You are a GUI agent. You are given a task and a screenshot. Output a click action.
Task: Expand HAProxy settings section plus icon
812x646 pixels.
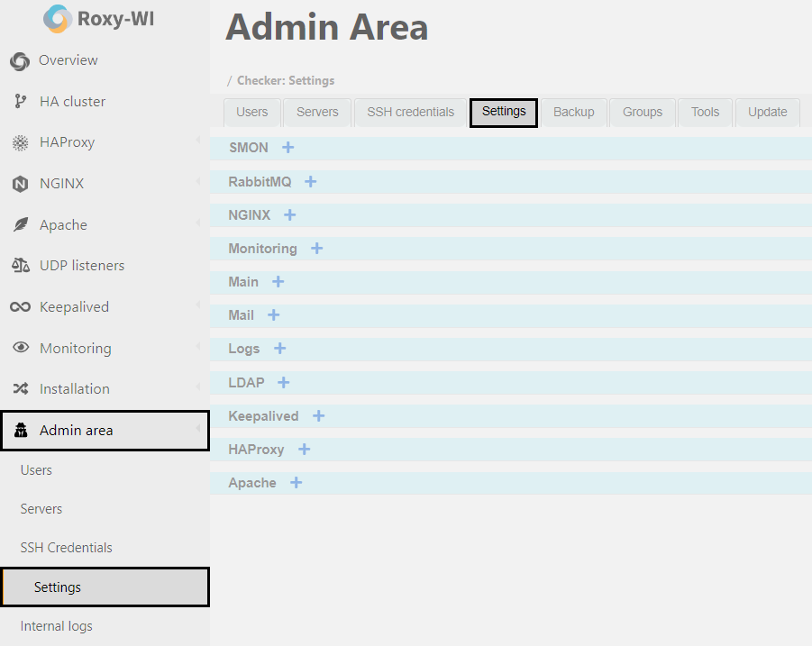304,450
